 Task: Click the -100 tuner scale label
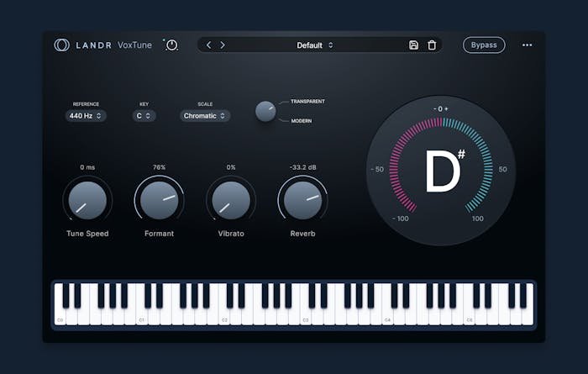click(x=400, y=219)
